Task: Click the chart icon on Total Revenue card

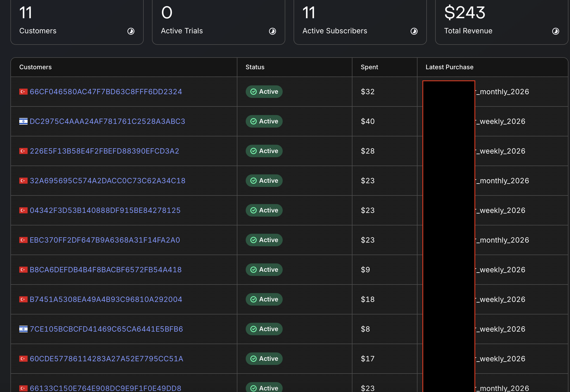Action: pyautogui.click(x=555, y=31)
